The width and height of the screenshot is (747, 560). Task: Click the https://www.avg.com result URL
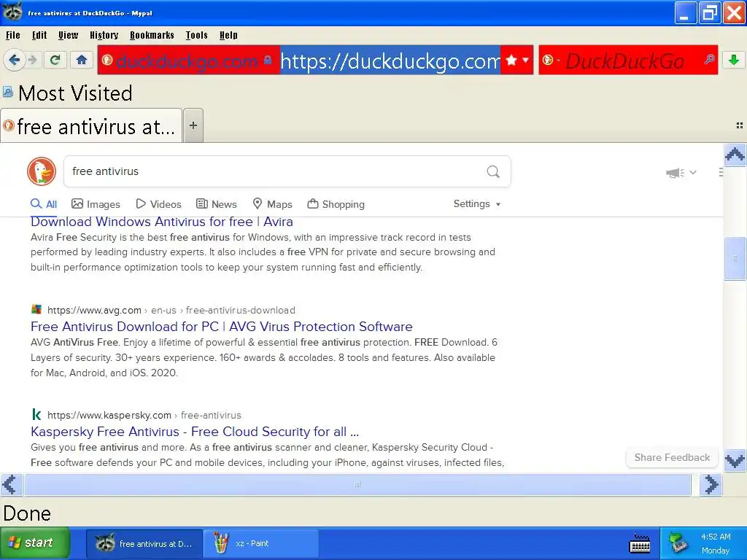pos(94,310)
